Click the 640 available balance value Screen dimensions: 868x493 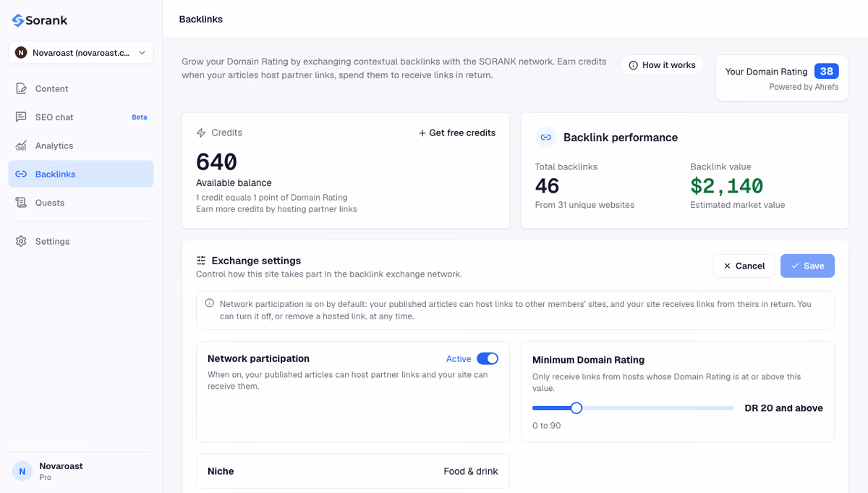(216, 161)
